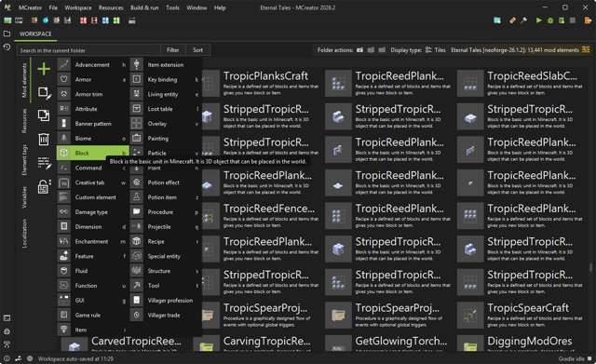The image size is (596, 364).
Task: Click the vertical scrollbar thumb
Action: pyautogui.click(x=590, y=267)
